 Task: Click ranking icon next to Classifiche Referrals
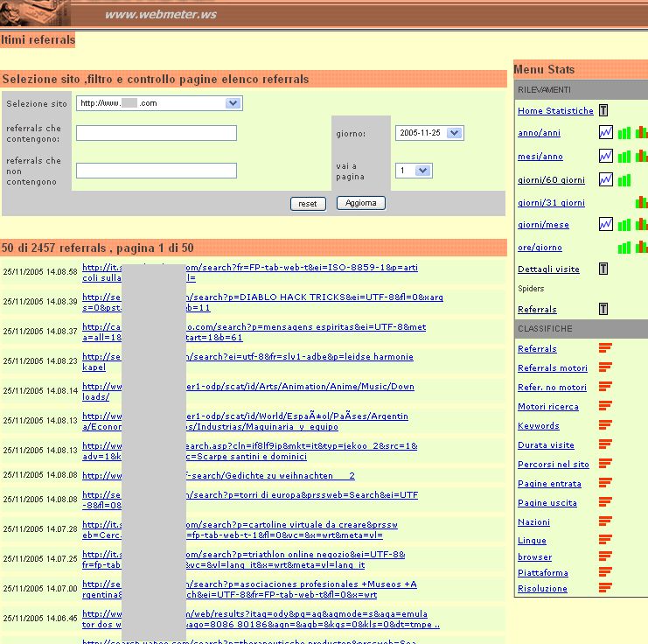[x=605, y=348]
